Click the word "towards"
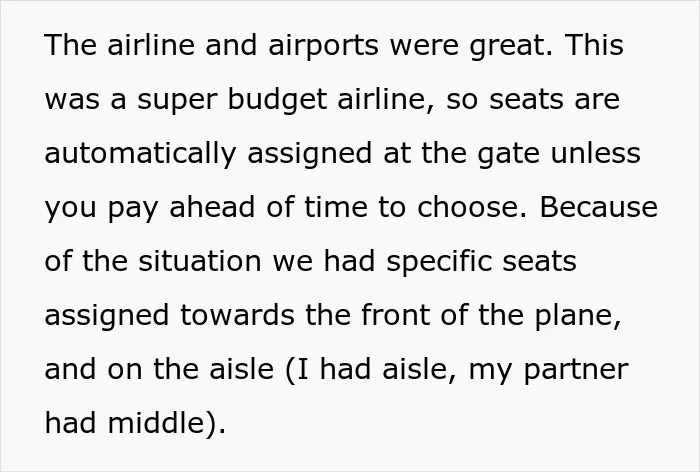Image resolution: width=700 pixels, height=472 pixels. click(237, 315)
